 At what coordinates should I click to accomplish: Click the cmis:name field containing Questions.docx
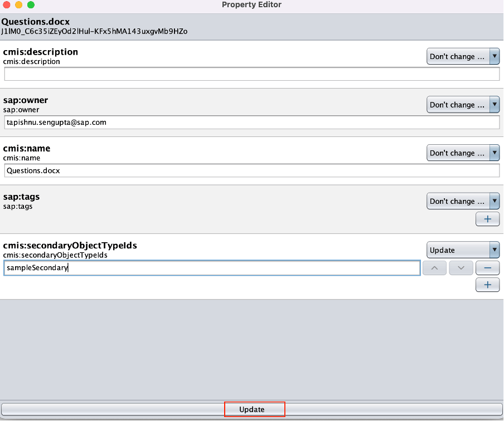click(x=251, y=170)
